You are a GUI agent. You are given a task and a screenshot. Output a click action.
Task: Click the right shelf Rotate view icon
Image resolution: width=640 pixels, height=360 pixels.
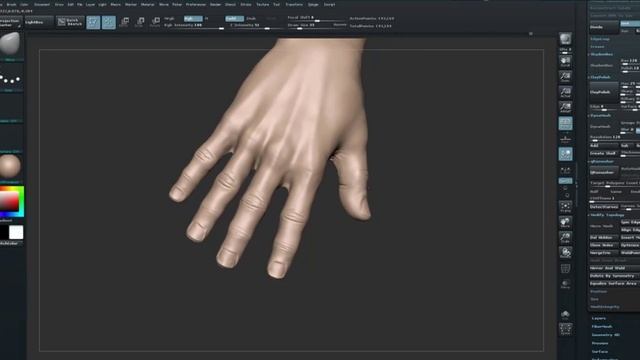point(565,253)
